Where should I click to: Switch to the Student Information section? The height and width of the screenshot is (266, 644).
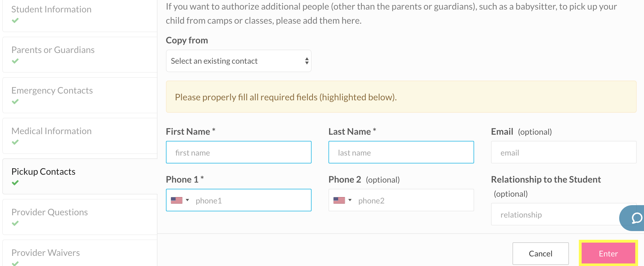[51, 9]
